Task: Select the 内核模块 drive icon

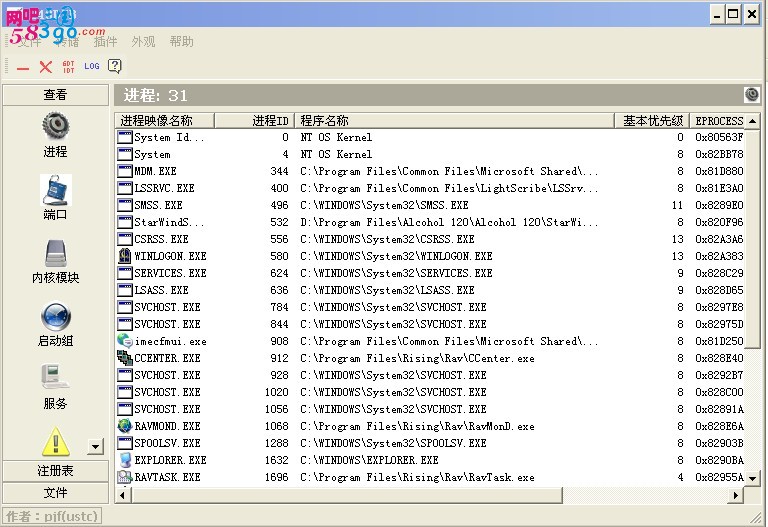Action: coord(55,253)
